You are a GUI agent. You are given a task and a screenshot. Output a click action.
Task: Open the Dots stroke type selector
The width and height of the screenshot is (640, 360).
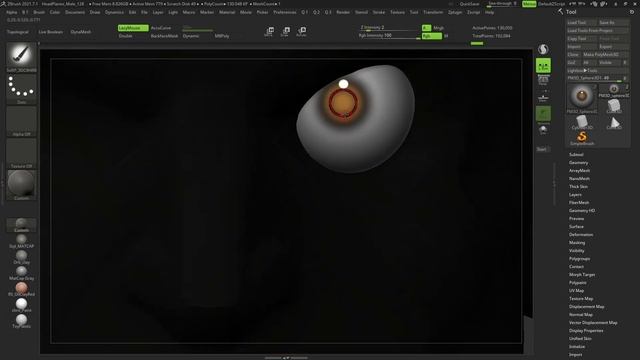click(21, 89)
